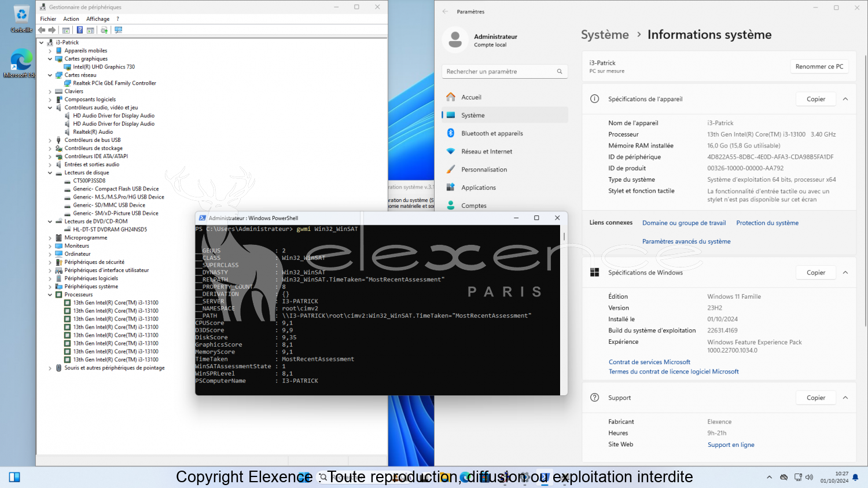Open Contrat de services Microsoft link
Image resolution: width=868 pixels, height=488 pixels.
point(649,362)
